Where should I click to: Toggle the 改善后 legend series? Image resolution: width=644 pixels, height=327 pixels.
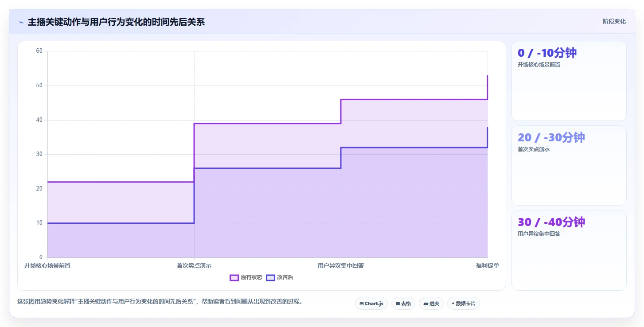coord(280,277)
